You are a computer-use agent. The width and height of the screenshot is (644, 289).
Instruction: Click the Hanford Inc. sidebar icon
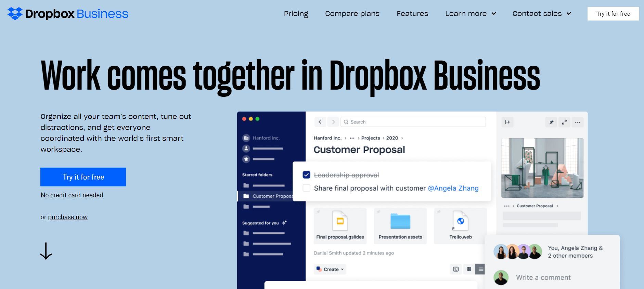pos(246,138)
